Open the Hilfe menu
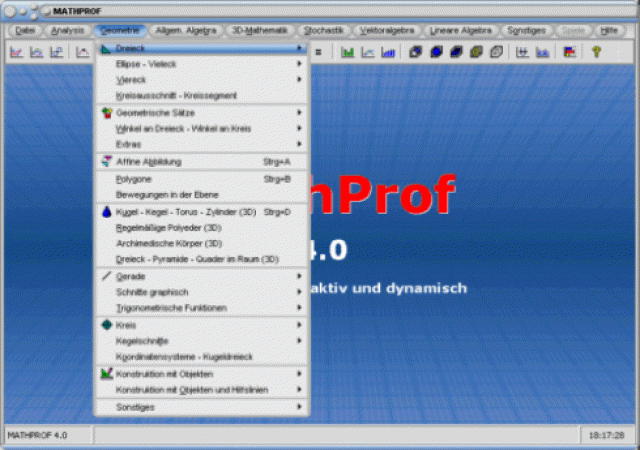The height and width of the screenshot is (450, 640). (609, 30)
